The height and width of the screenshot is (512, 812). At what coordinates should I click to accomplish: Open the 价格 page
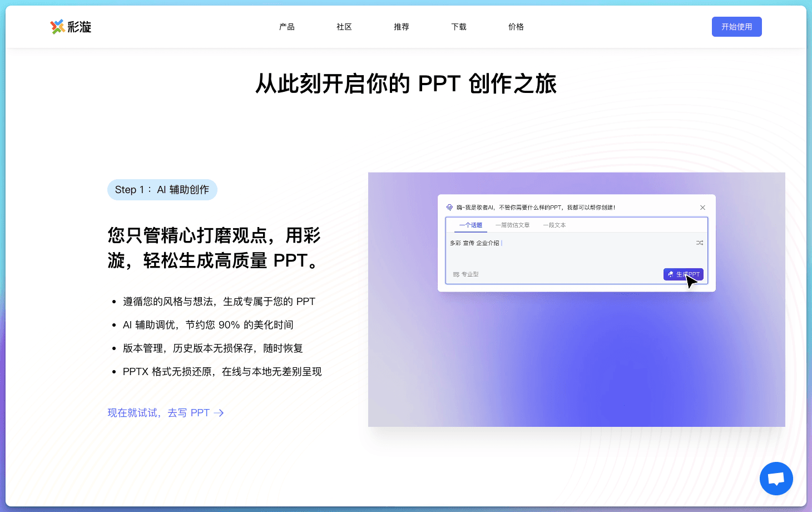pos(516,27)
